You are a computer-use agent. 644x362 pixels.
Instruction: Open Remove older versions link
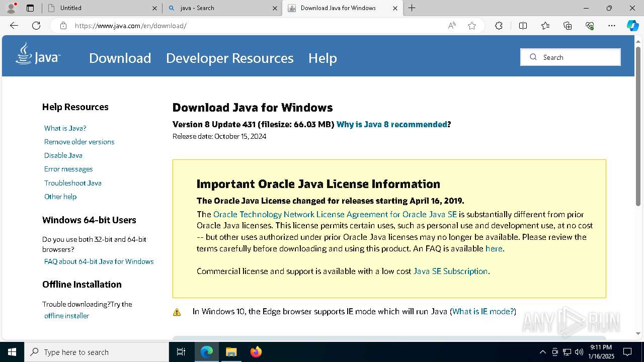(79, 142)
